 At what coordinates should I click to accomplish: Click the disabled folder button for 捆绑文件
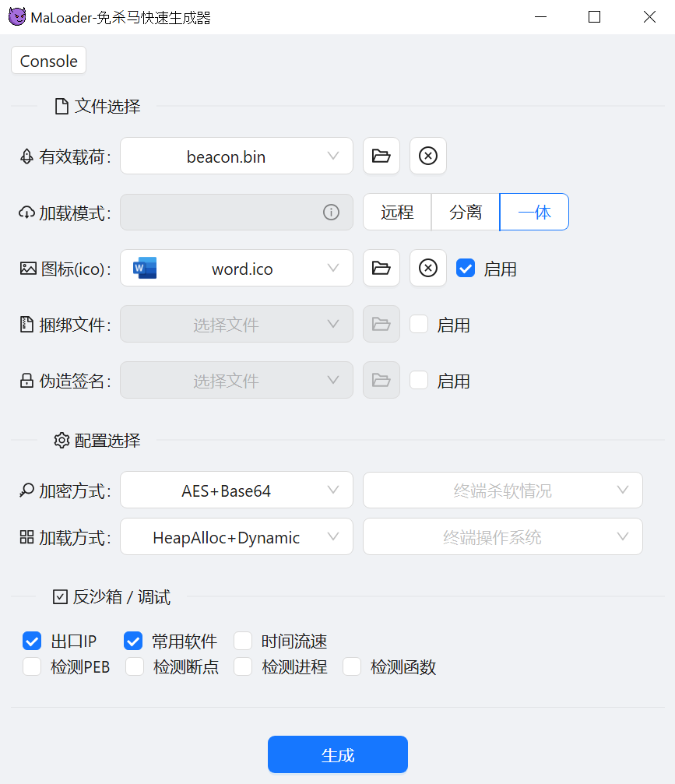click(381, 324)
